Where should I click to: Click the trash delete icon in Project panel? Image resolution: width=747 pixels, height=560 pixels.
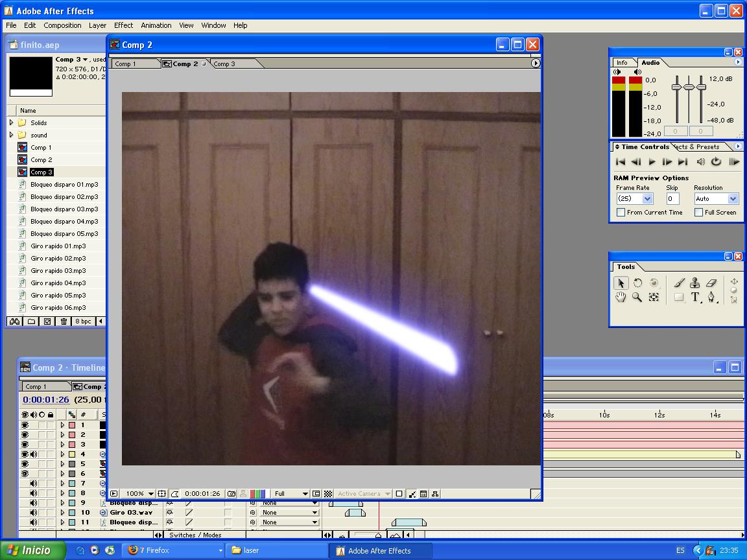(64, 321)
